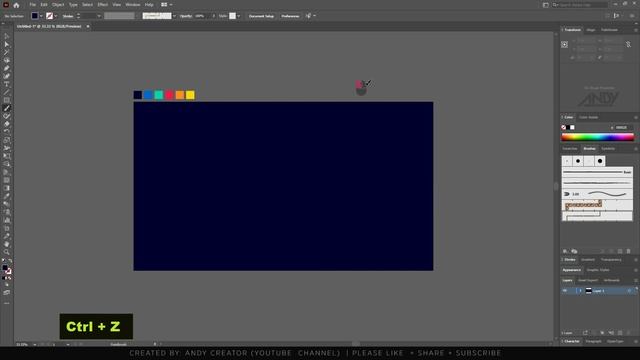Open the File menu
Image resolution: width=640 pixels, height=360 pixels.
tap(33, 4)
